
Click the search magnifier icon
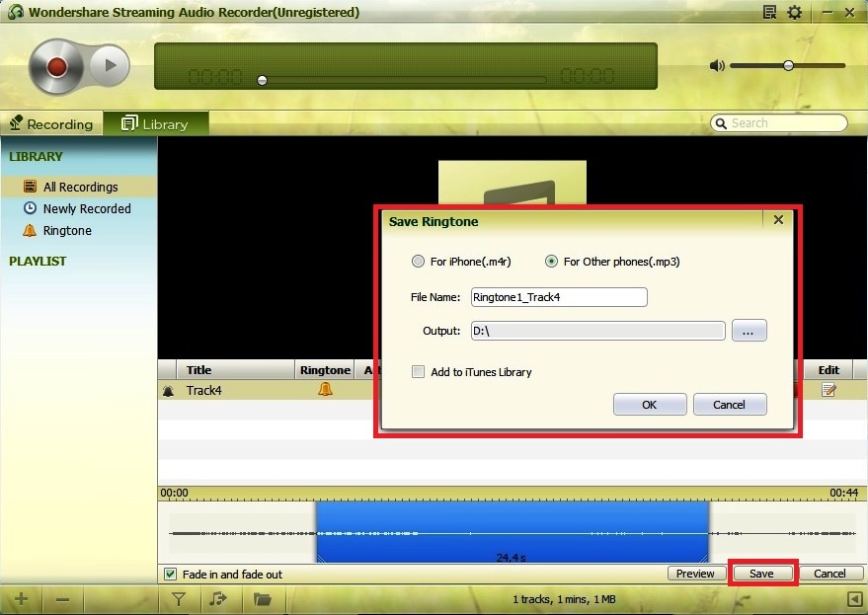(721, 122)
